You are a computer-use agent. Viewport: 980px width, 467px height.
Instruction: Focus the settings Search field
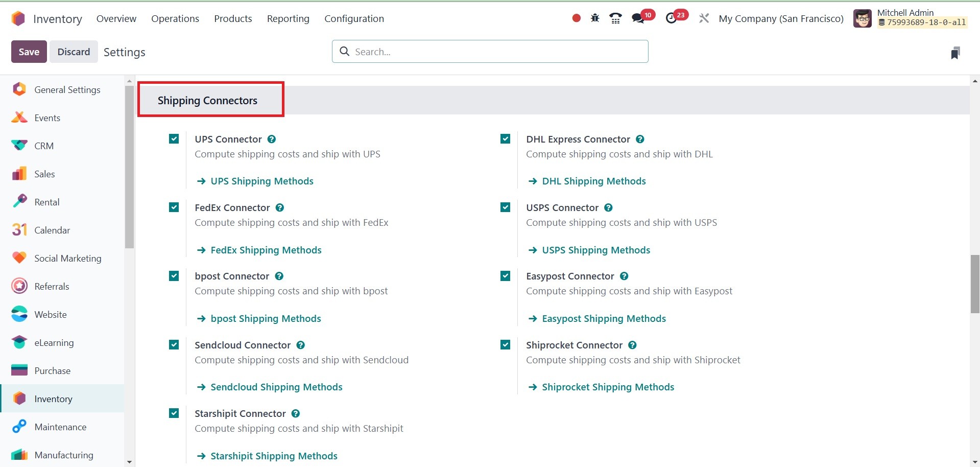point(490,52)
